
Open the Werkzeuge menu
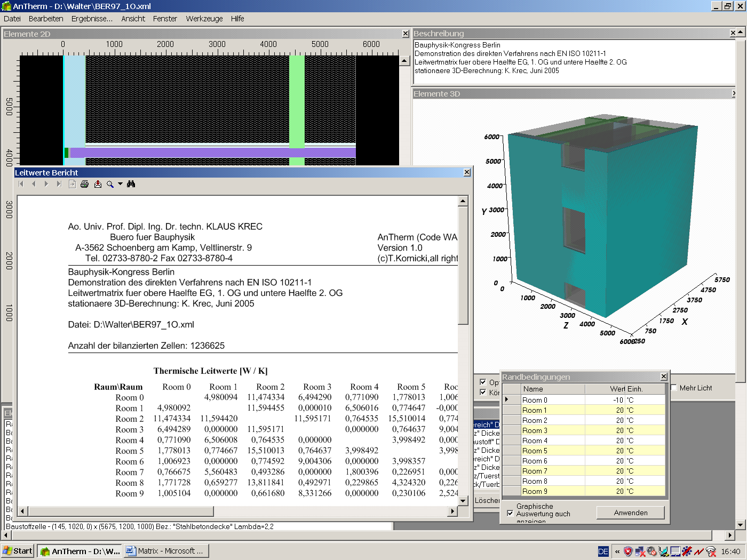(204, 19)
